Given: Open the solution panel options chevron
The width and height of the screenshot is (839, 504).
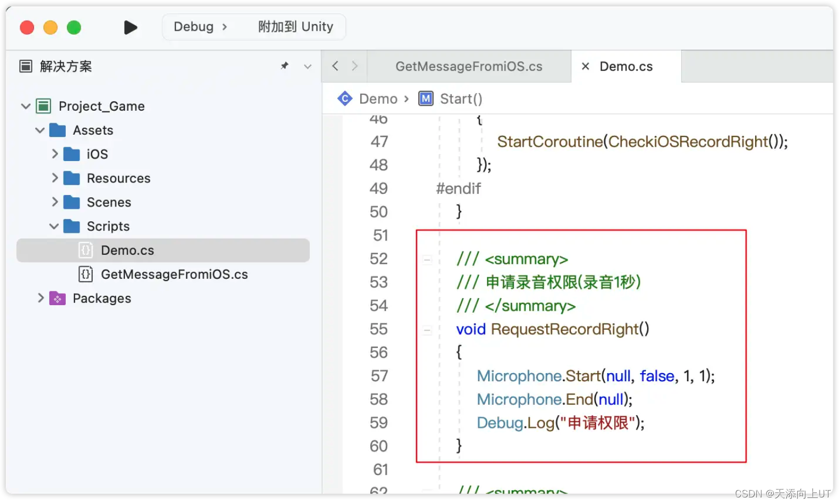Looking at the screenshot, I should tap(308, 66).
